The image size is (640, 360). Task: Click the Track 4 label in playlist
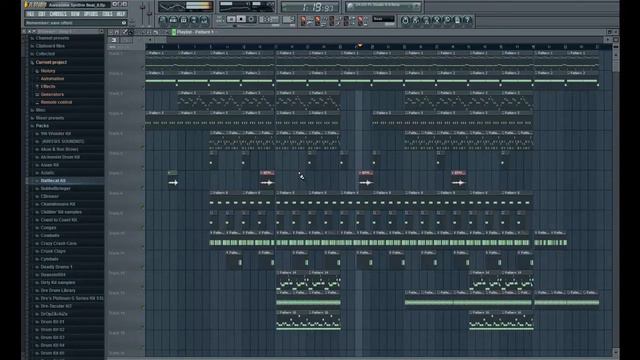tap(116, 113)
